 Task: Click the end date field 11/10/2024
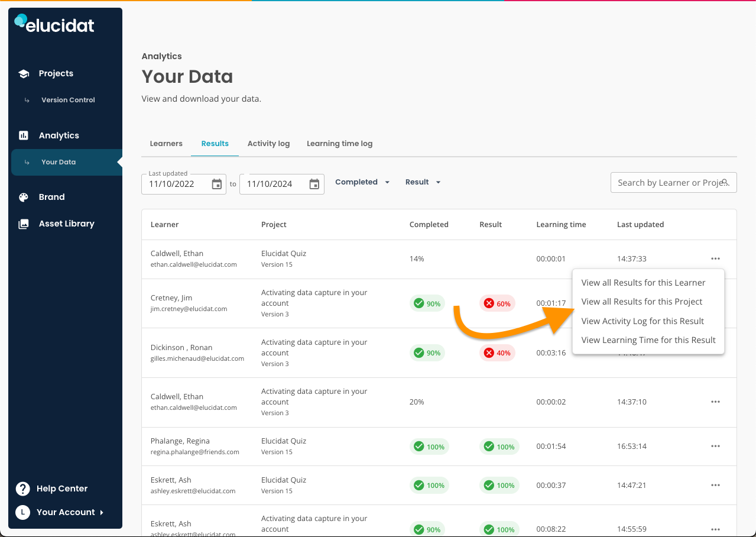[282, 184]
